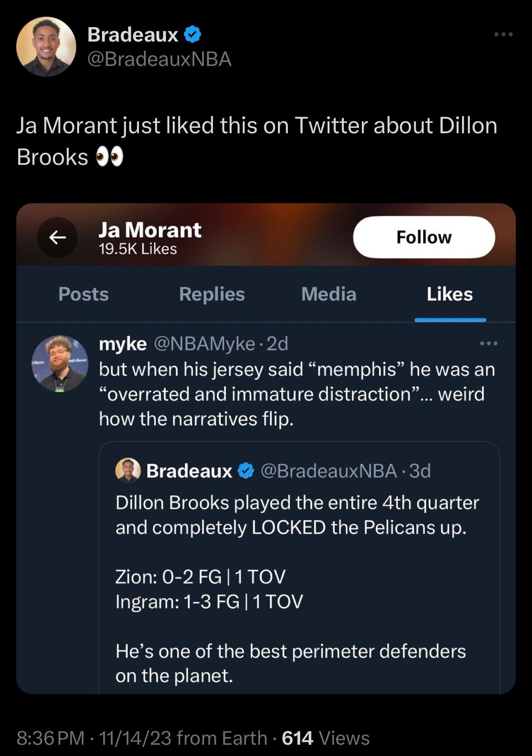Screen dimensions: 532x756
Task: Click the quoted Dillon Brooks tweet text
Action: 296,515
